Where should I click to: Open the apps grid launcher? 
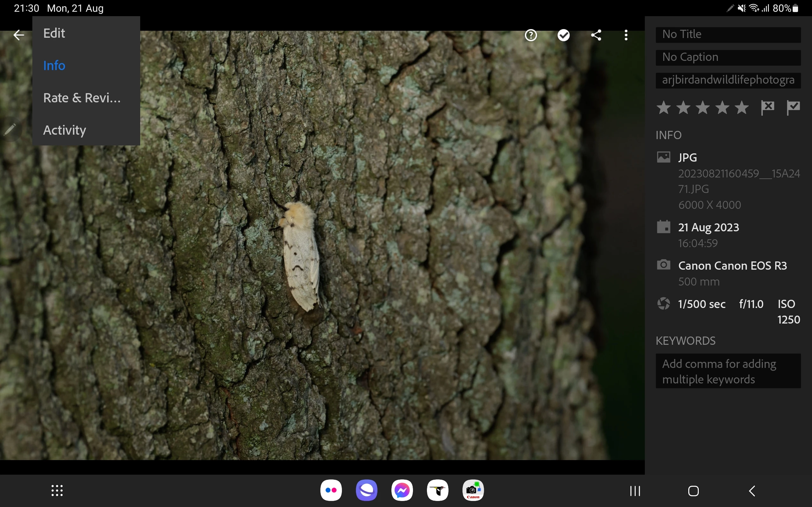pos(57,490)
